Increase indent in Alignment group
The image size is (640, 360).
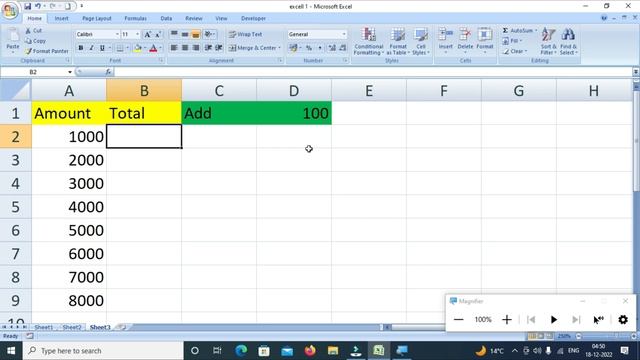coord(219,48)
